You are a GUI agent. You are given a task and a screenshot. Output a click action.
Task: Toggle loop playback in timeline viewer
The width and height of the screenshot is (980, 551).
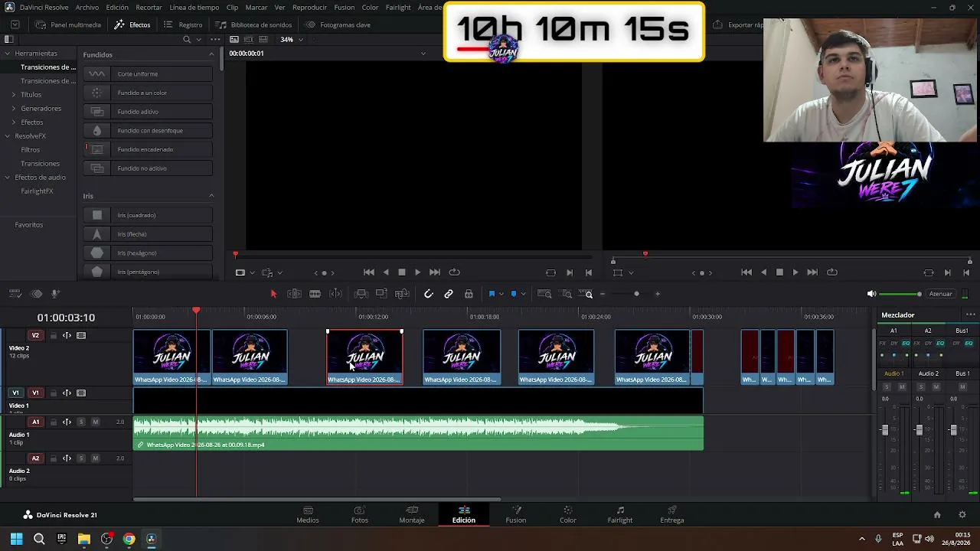(x=832, y=272)
